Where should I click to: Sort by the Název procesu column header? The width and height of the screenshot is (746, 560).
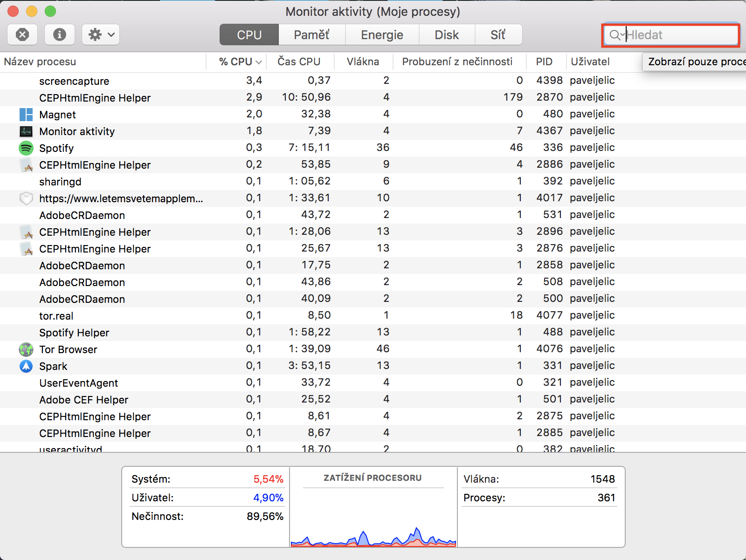pyautogui.click(x=103, y=61)
